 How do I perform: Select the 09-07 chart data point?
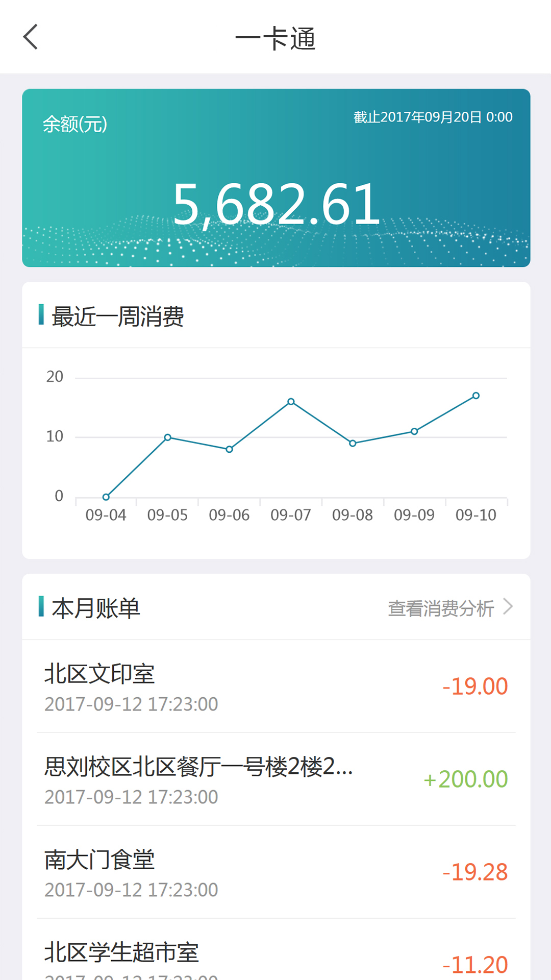click(291, 402)
